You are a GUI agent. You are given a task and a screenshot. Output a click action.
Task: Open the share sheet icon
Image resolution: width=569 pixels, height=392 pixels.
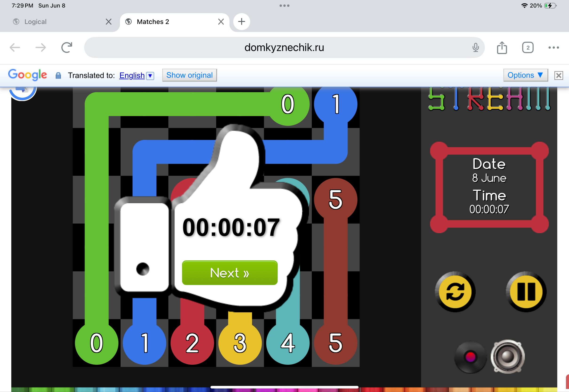point(502,47)
